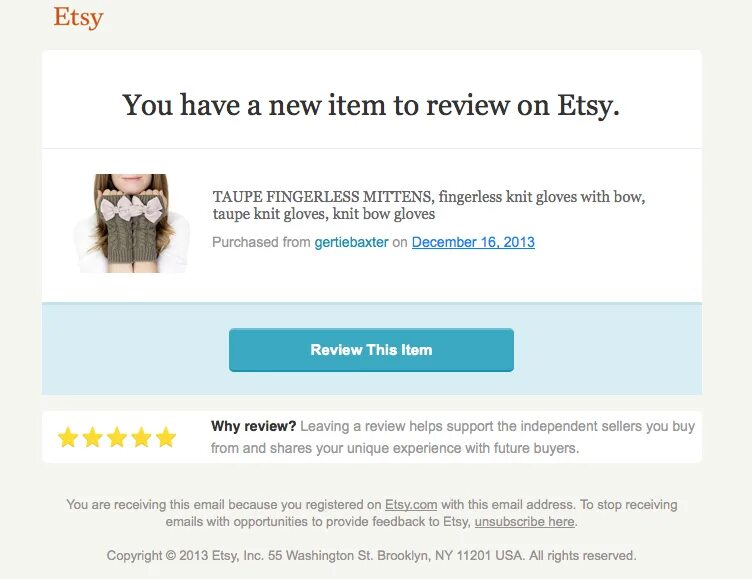Open the fingerless mittens product thumbnail
This screenshot has height=579, width=752.
click(131, 223)
